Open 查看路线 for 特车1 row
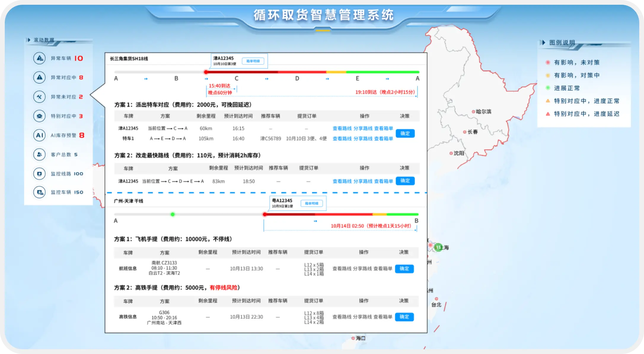This screenshot has width=644, height=354. coord(342,138)
